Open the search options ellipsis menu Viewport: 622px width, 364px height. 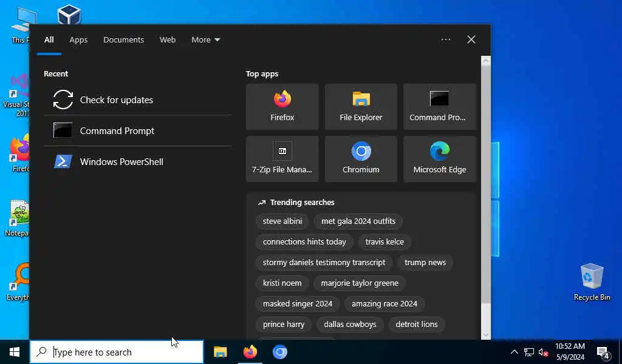[x=445, y=39]
